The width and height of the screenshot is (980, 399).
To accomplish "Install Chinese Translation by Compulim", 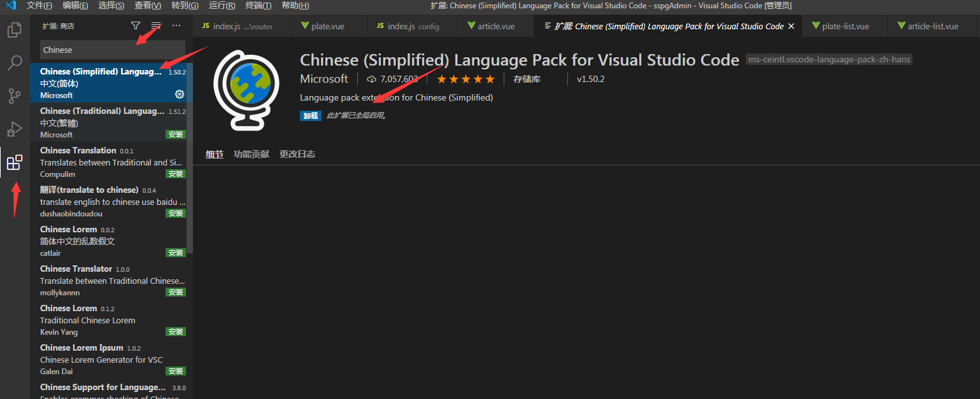I will point(176,174).
